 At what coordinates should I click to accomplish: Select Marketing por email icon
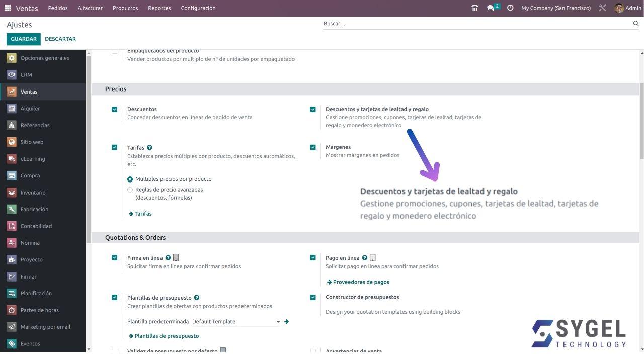pyautogui.click(x=12, y=327)
